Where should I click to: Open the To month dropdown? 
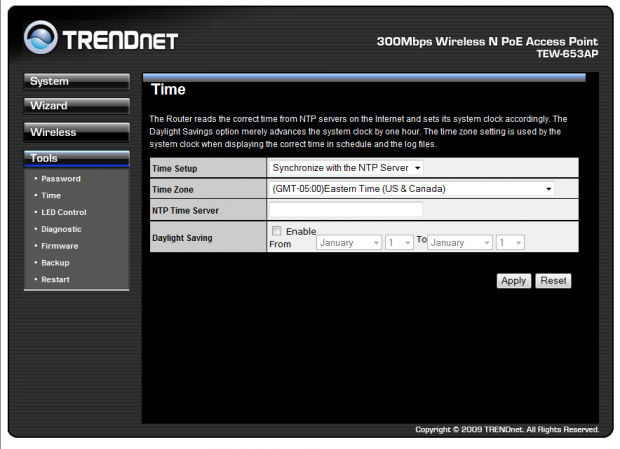pyautogui.click(x=460, y=242)
